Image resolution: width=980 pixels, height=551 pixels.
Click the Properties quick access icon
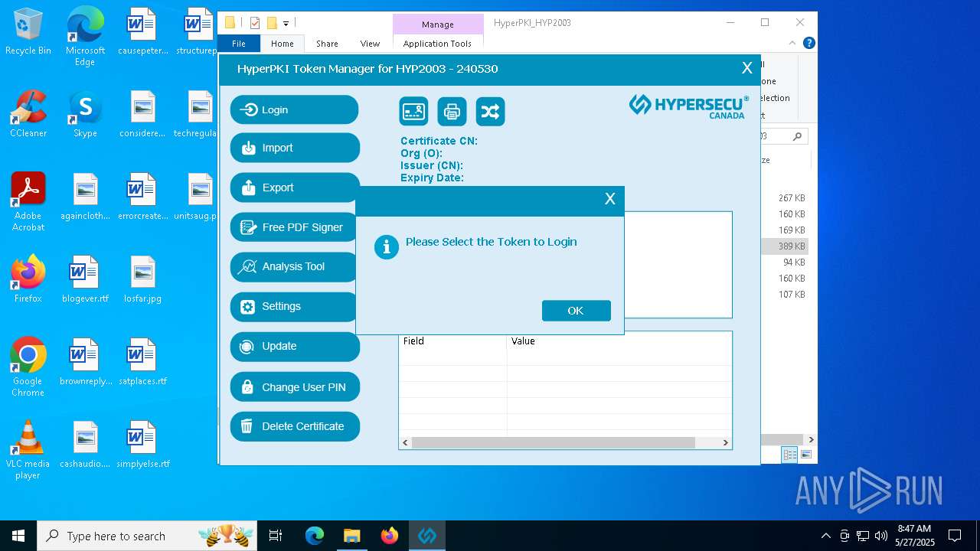click(x=255, y=23)
